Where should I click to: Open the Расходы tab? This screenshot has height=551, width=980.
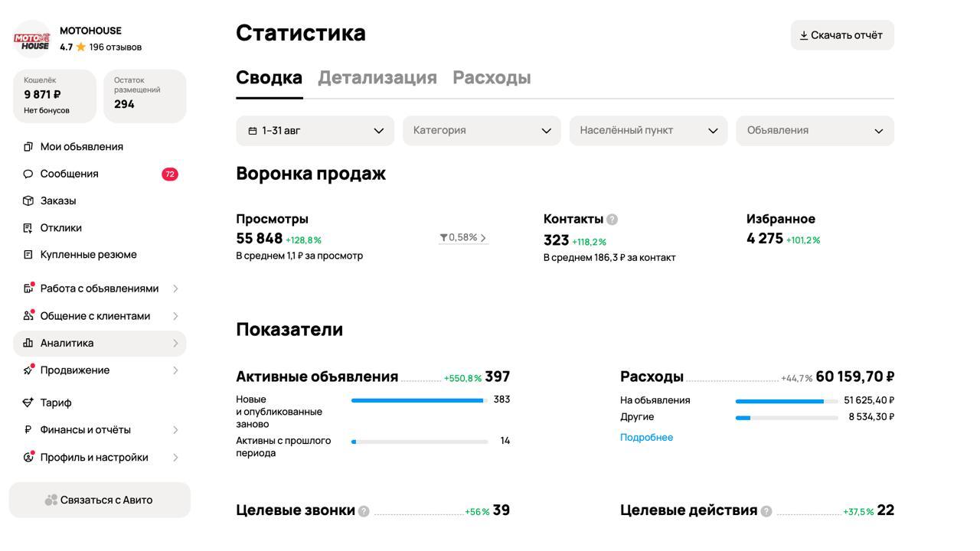pyautogui.click(x=493, y=77)
